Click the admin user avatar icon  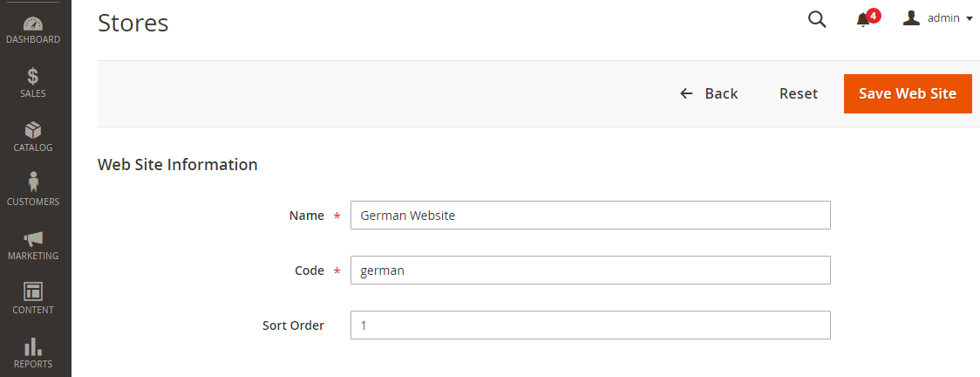point(912,17)
